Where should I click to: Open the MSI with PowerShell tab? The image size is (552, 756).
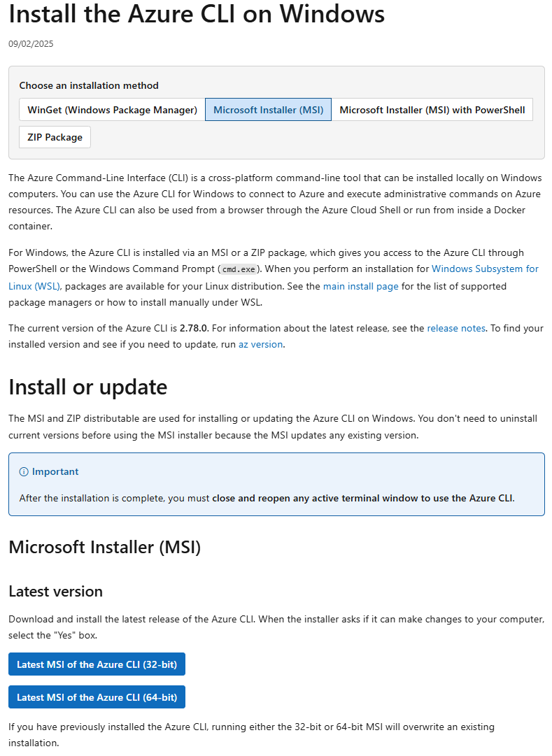[x=432, y=110]
